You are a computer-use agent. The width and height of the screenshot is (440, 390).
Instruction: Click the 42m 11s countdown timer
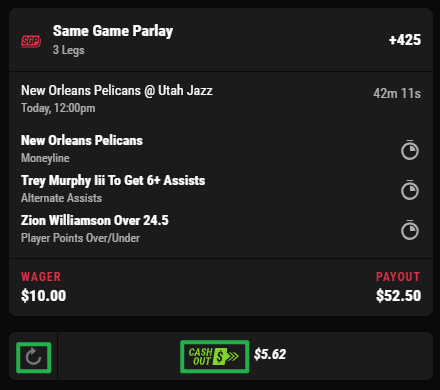[x=397, y=94]
